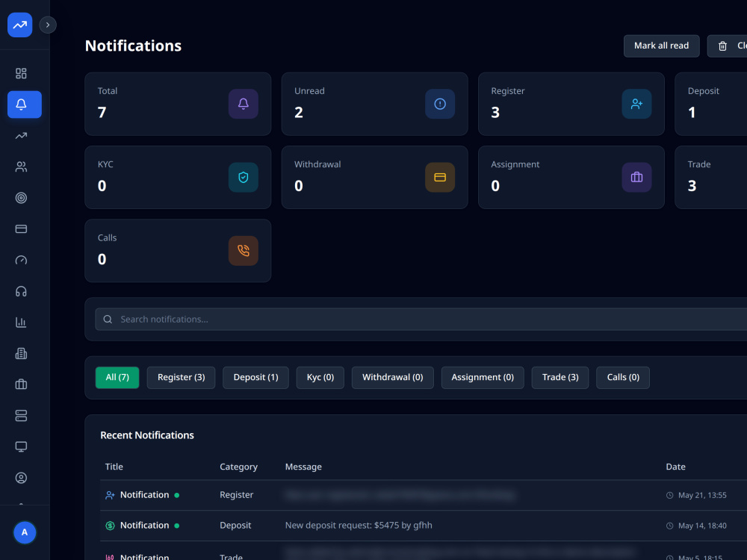Click the Message column header
Image resolution: width=747 pixels, height=560 pixels.
pos(303,467)
